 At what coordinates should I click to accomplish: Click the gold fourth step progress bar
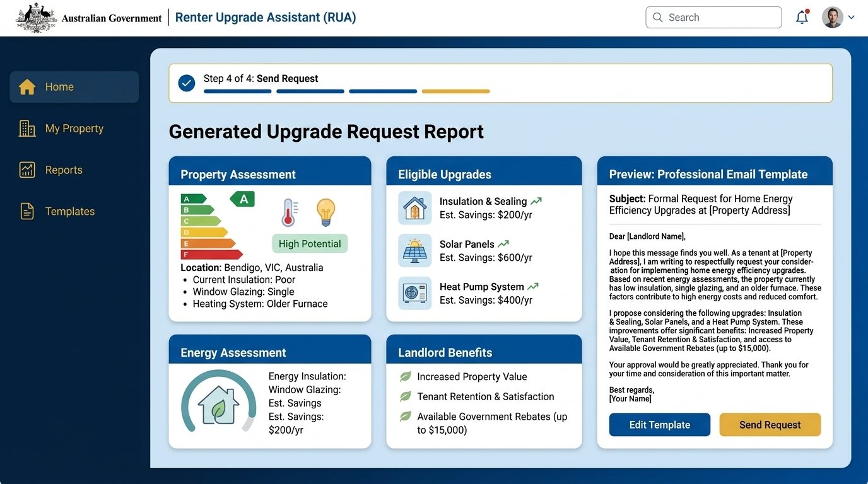click(x=456, y=91)
